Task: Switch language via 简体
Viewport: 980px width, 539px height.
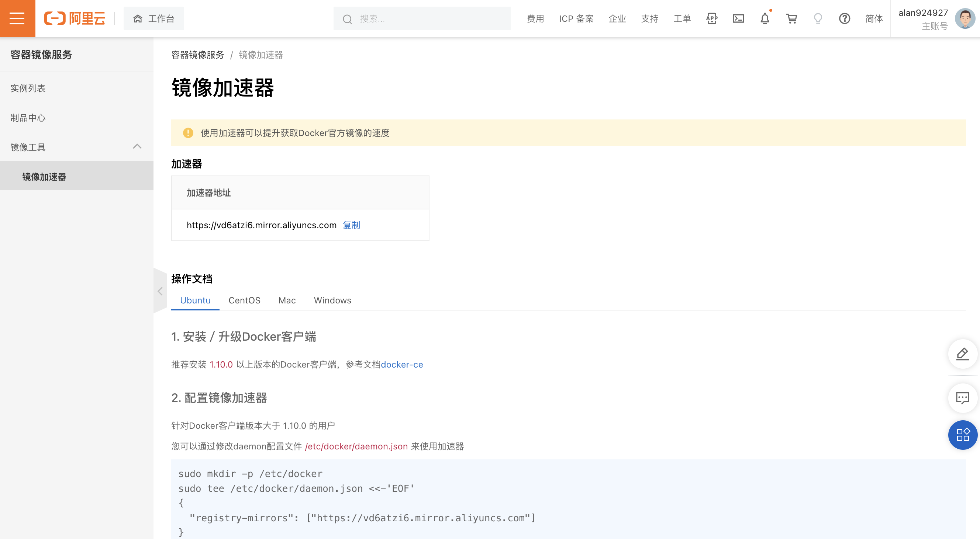Action: pos(874,19)
